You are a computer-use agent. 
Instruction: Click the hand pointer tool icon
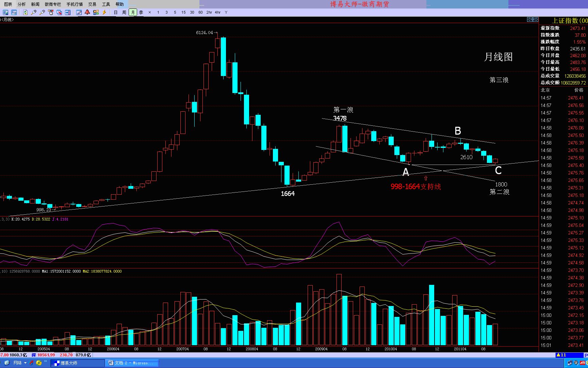click(51, 12)
